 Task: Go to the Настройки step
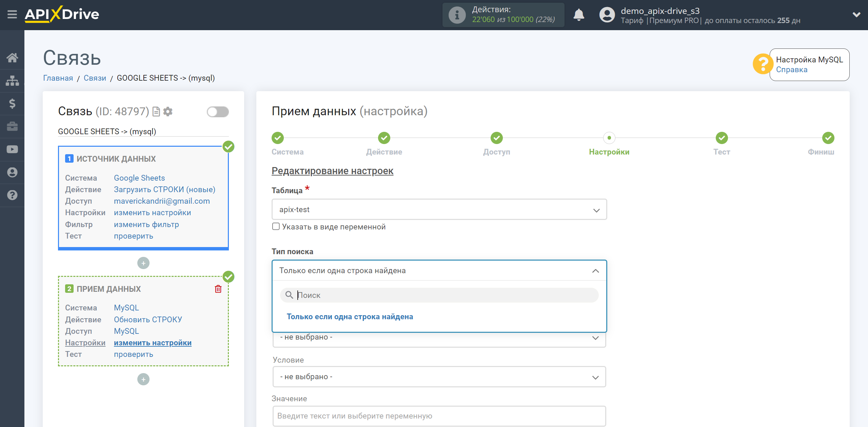(x=609, y=138)
